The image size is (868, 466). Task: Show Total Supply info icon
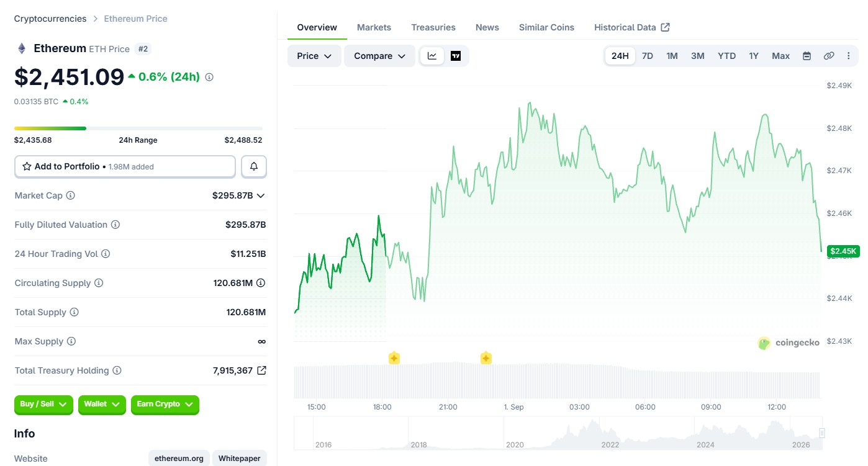click(x=74, y=312)
